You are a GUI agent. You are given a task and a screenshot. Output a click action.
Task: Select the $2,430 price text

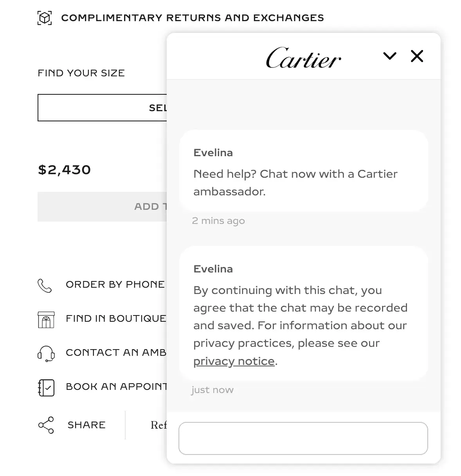coord(64,169)
